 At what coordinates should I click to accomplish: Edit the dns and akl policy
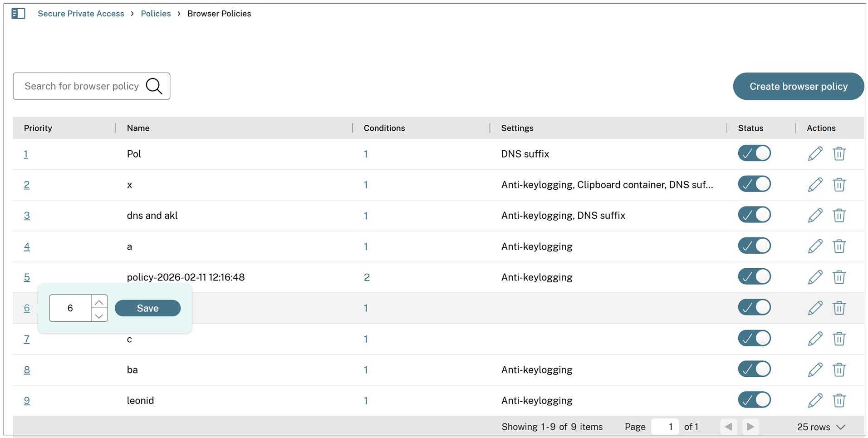pos(815,216)
